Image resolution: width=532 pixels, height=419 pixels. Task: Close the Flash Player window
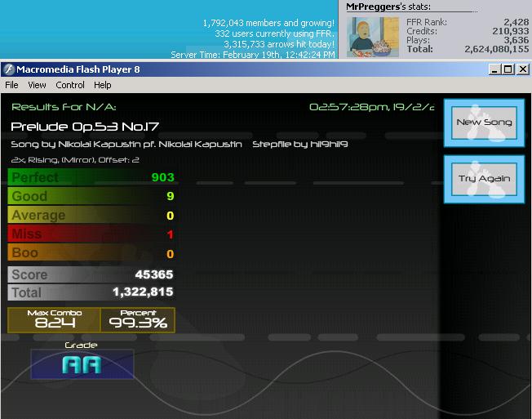(x=523, y=69)
